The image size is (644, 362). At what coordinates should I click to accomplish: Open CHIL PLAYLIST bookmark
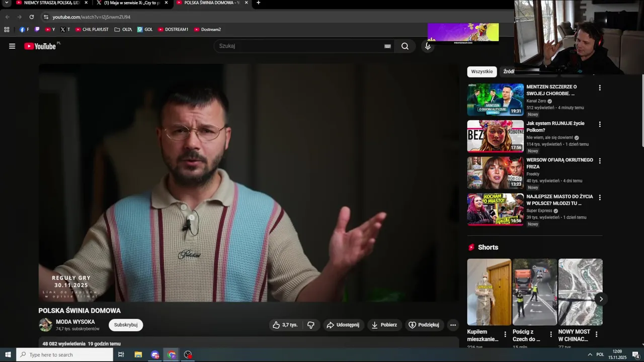pyautogui.click(x=92, y=30)
